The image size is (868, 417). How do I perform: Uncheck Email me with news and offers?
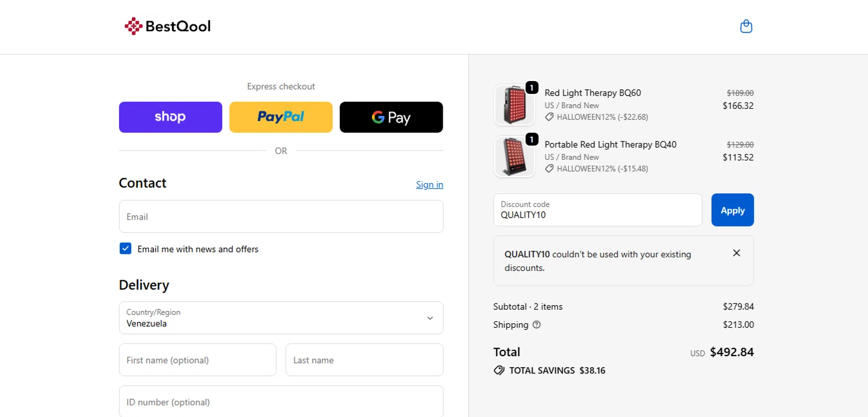[x=126, y=249]
